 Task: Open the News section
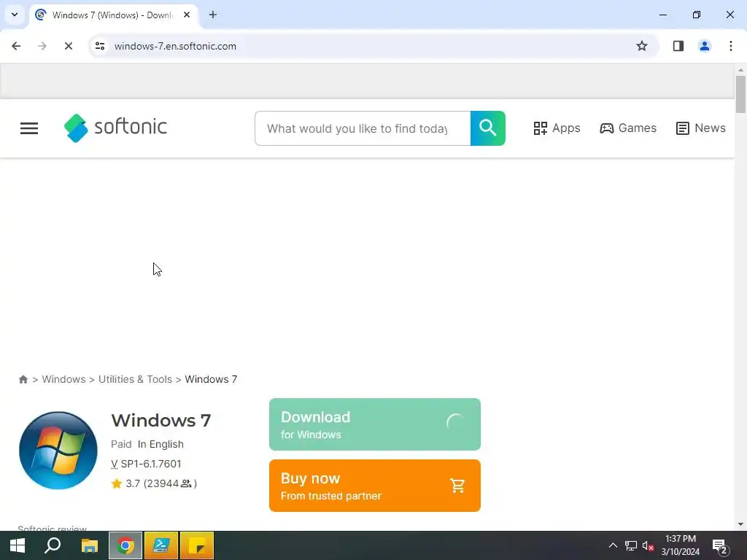click(701, 128)
